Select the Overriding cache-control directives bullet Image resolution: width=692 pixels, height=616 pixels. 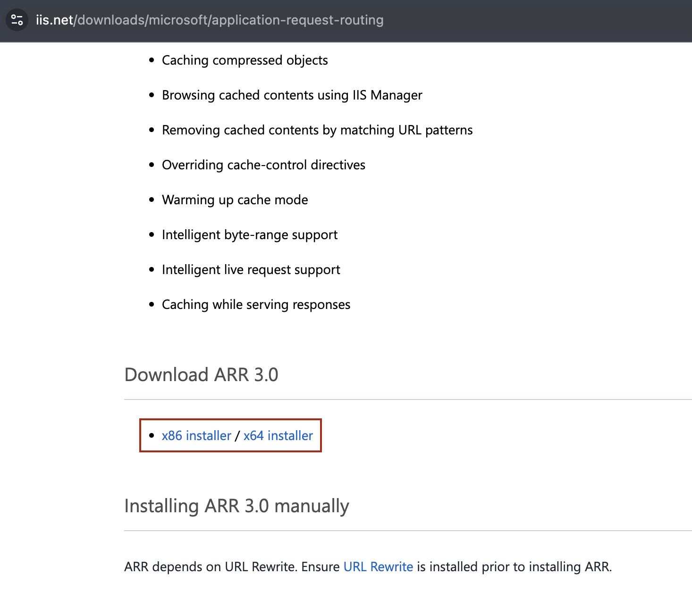click(263, 165)
